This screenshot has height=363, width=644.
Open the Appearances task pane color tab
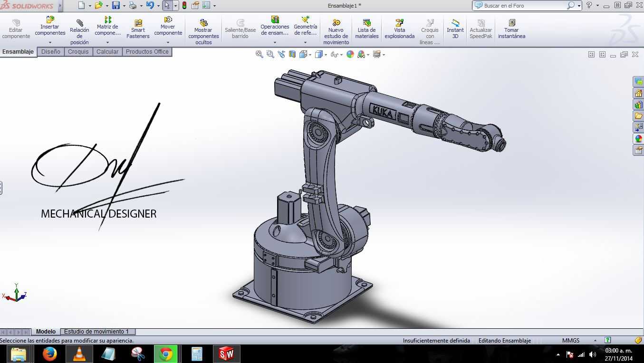tap(638, 139)
